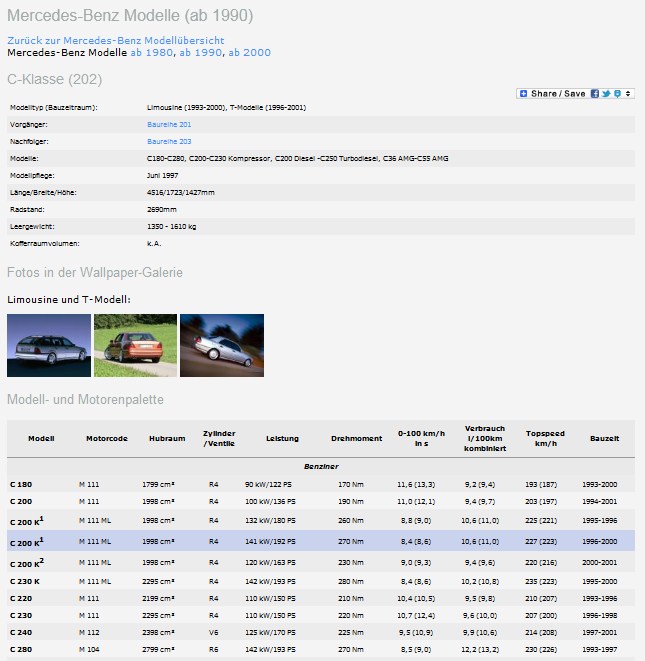Click the blue plus Share/Save icon
This screenshot has height=661, width=645.
[523, 93]
